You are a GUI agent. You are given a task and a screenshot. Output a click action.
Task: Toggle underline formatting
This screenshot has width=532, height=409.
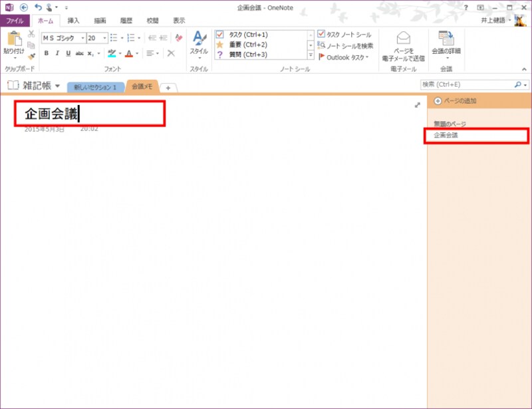[x=68, y=53]
